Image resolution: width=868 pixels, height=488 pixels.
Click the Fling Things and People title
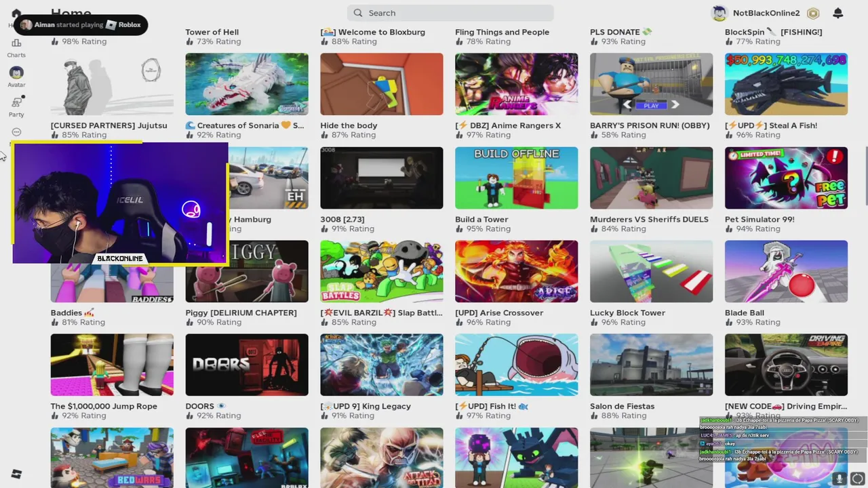[502, 32]
